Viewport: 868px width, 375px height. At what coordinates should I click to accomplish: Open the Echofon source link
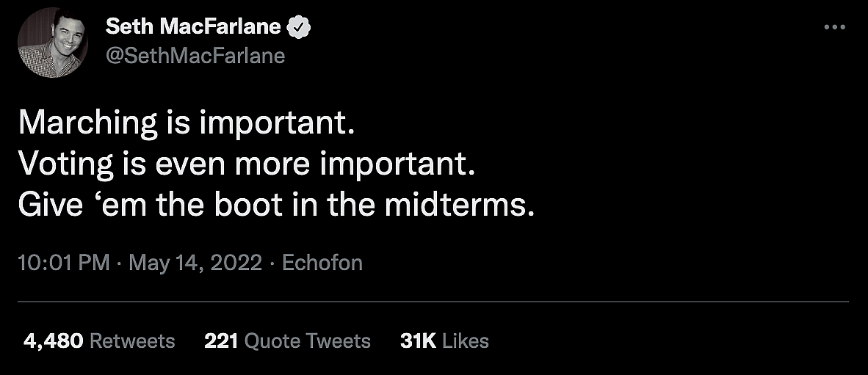click(x=322, y=263)
